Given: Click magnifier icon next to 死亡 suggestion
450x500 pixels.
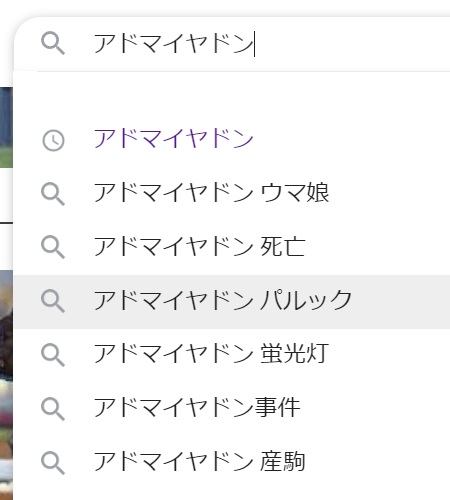Looking at the screenshot, I should [53, 247].
